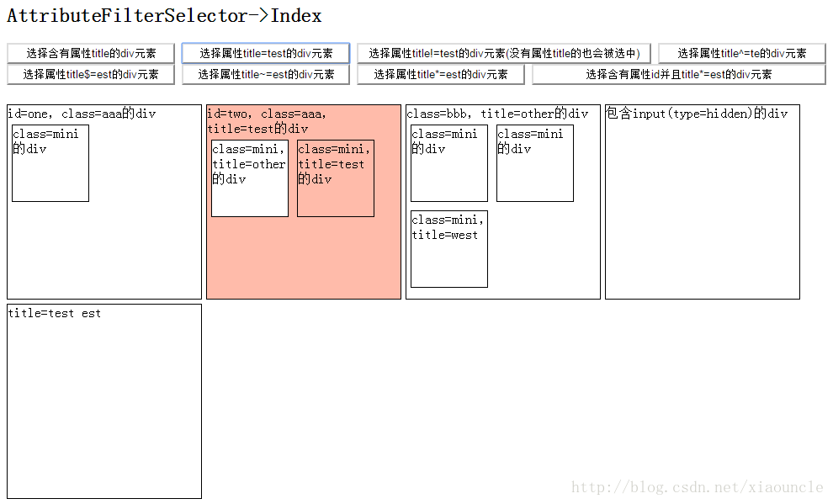Click button 选择属性title^=te的div元素
Image resolution: width=833 pixels, height=504 pixels.
click(x=741, y=54)
